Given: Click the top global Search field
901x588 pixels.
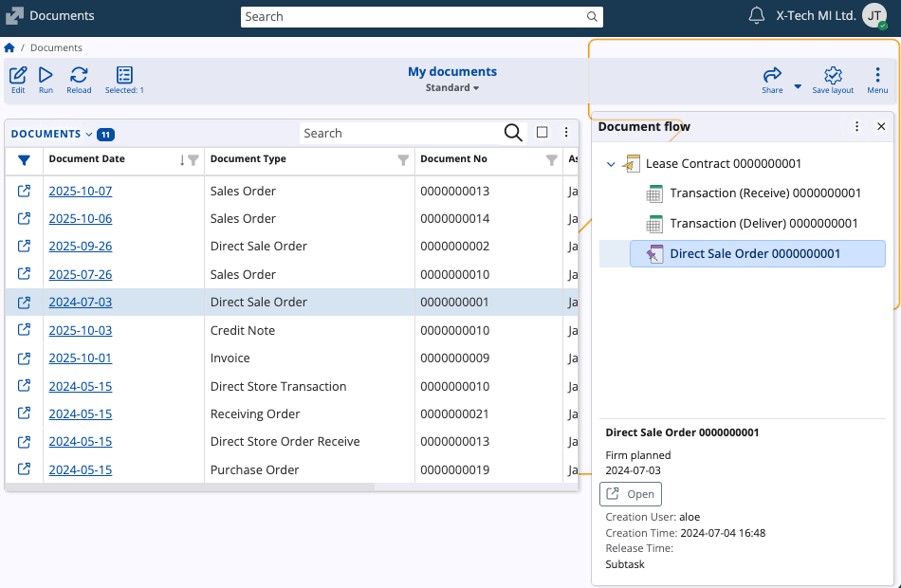Looking at the screenshot, I should pyautogui.click(x=415, y=16).
